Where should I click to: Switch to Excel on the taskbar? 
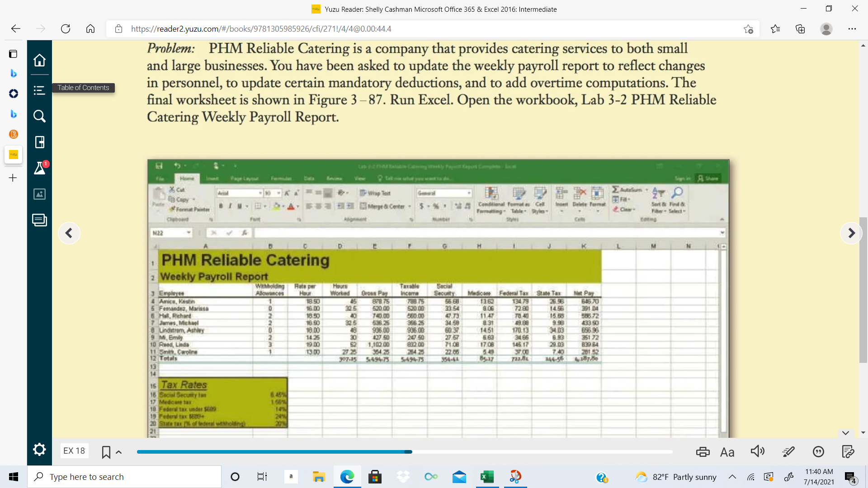click(487, 477)
